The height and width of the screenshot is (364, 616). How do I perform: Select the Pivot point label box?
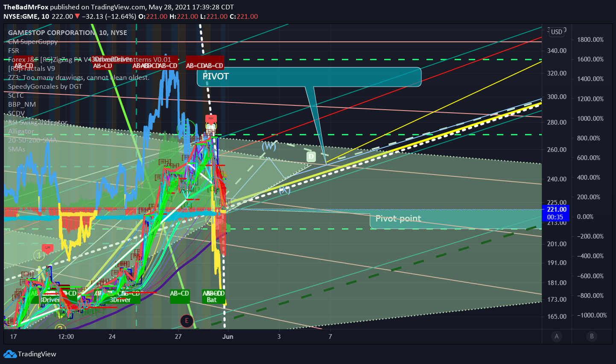point(455,219)
